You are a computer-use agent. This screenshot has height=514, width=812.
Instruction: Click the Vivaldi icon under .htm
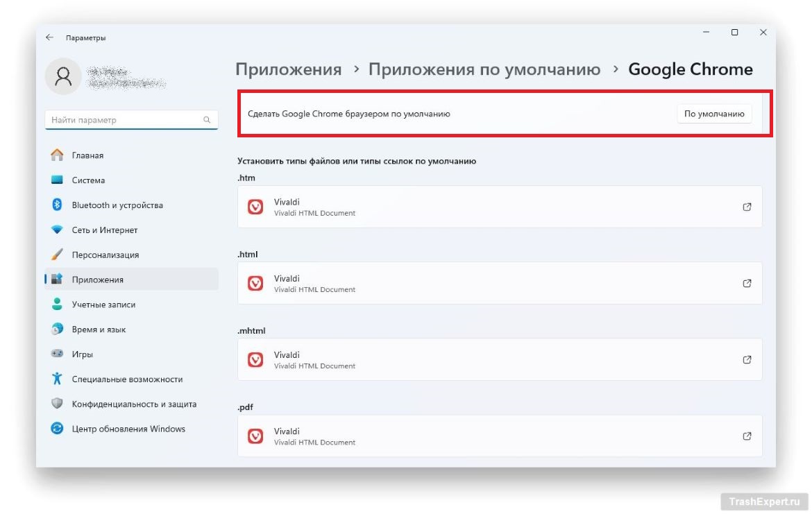(255, 207)
